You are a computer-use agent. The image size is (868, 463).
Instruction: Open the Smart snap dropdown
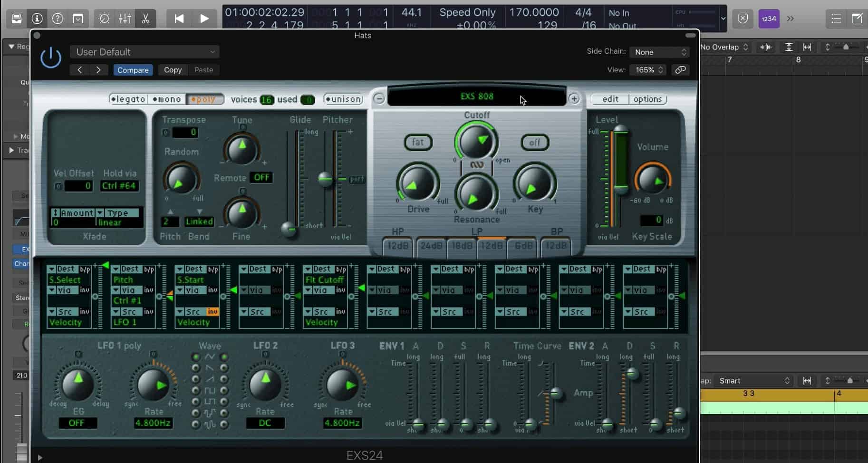click(x=753, y=381)
